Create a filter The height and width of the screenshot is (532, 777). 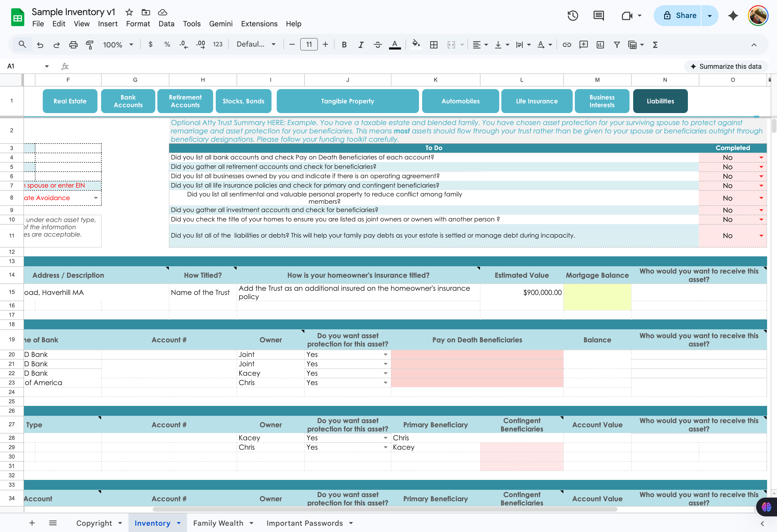[617, 45]
